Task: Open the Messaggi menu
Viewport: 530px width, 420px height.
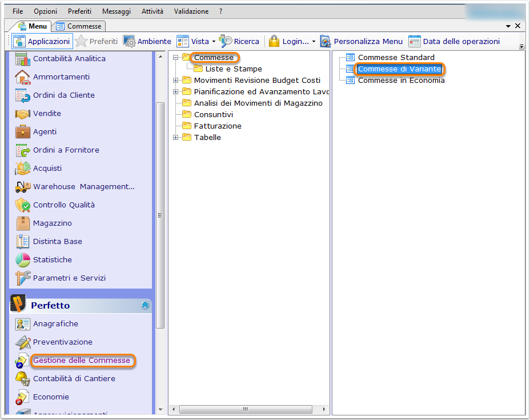Action: pos(117,11)
